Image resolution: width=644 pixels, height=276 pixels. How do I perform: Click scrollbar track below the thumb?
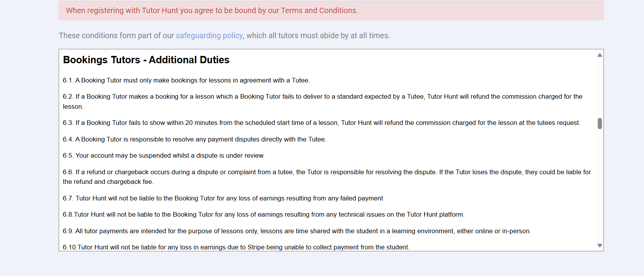tap(600, 186)
